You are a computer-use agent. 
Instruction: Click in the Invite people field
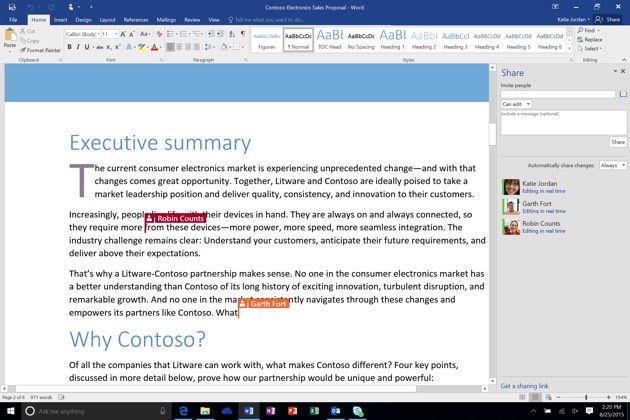(558, 94)
